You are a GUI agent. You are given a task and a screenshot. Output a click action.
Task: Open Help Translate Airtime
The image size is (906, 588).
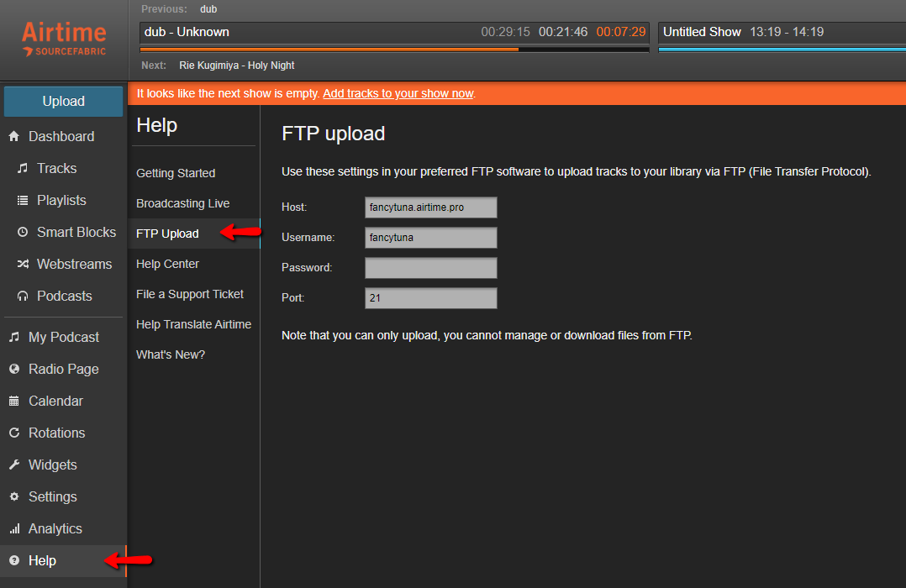(x=193, y=324)
